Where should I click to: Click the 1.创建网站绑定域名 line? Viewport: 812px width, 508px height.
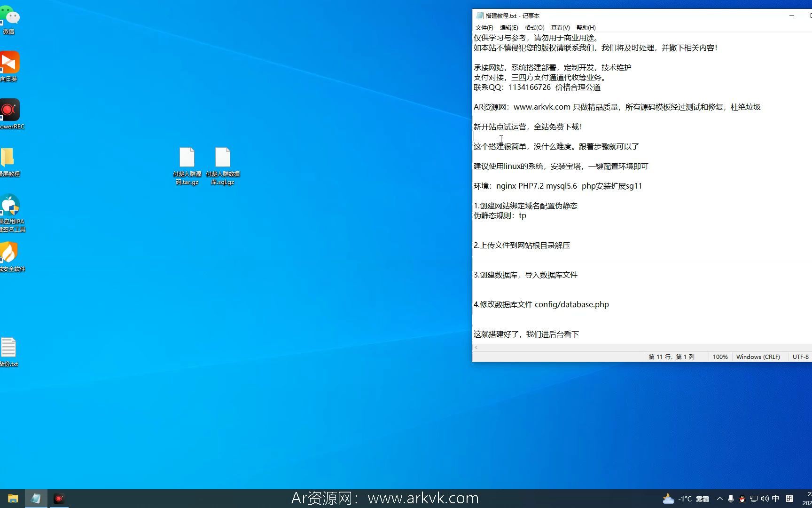click(526, 206)
